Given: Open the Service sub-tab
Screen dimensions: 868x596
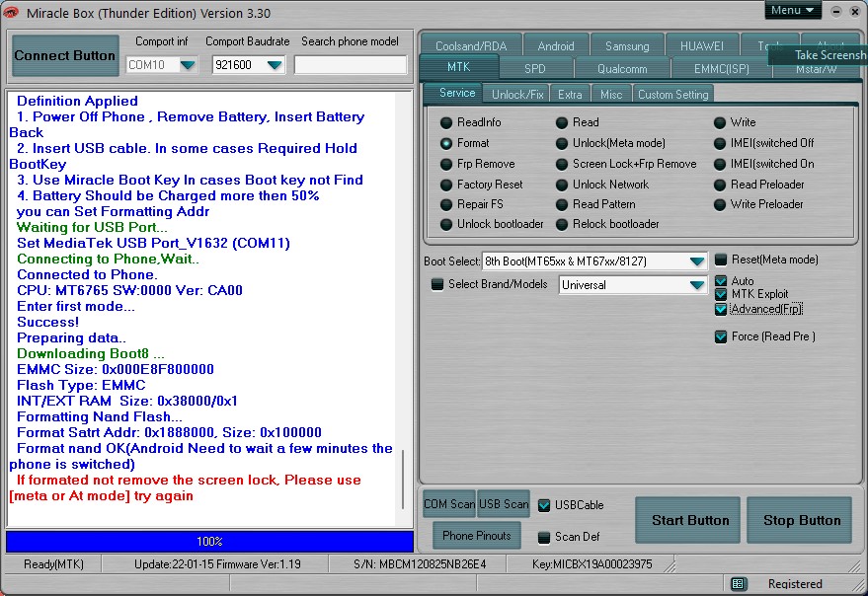Looking at the screenshot, I should [456, 93].
